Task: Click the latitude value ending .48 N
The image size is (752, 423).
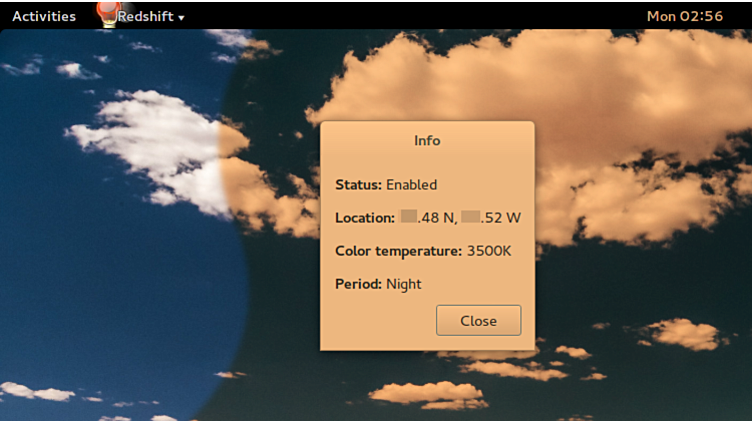Action: click(x=430, y=218)
